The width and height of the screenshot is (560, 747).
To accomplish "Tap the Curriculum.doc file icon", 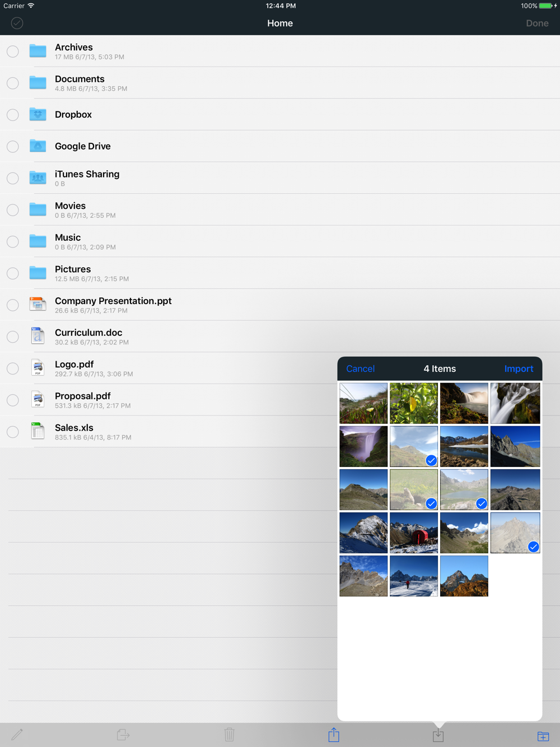I will [38, 336].
